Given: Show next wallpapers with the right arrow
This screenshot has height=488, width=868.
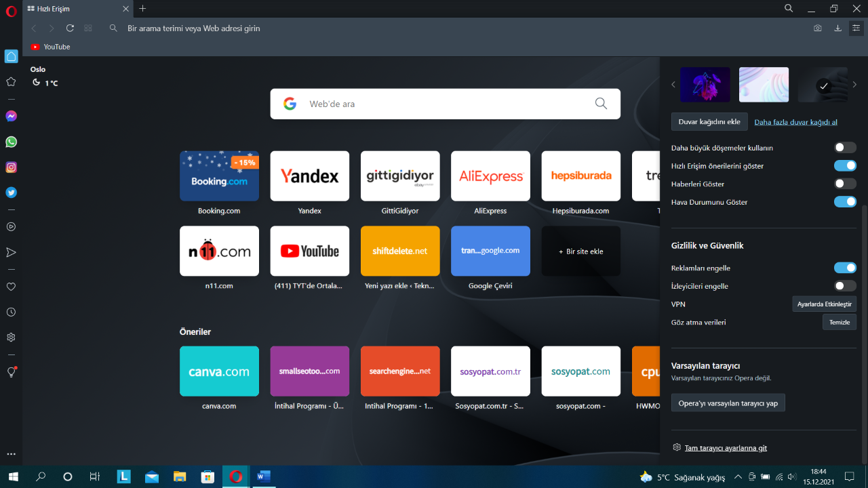Looking at the screenshot, I should [x=854, y=85].
